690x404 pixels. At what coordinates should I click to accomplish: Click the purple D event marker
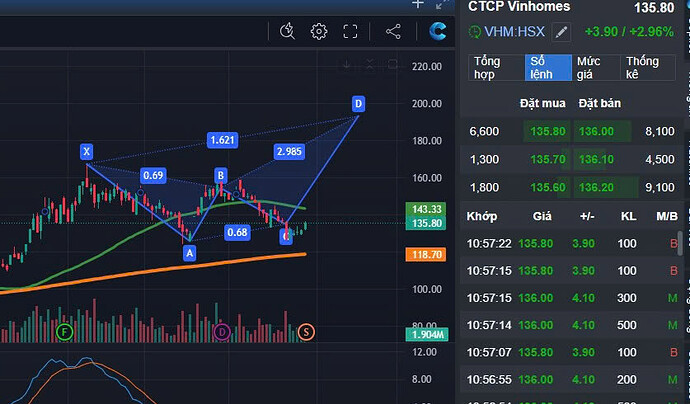(x=222, y=332)
